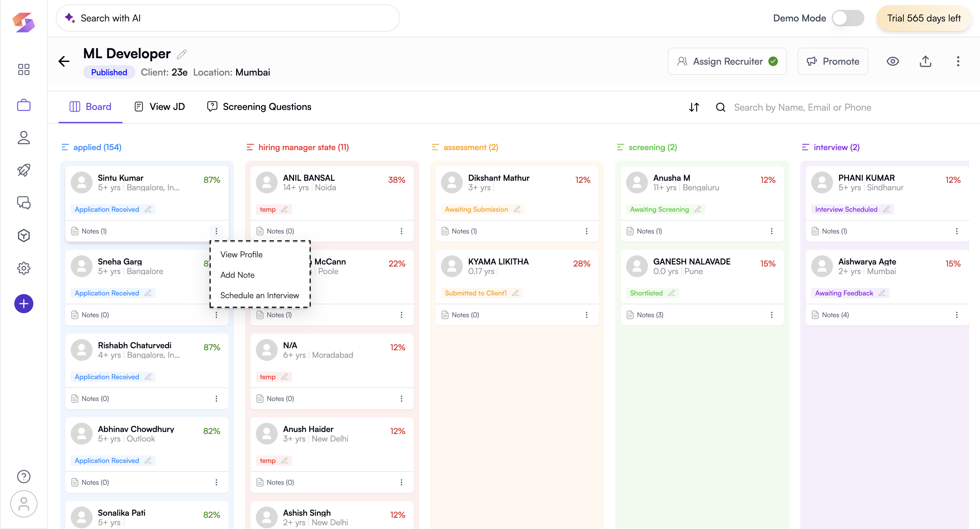The height and width of the screenshot is (529, 980).
Task: Click the Promote button
Action: click(833, 61)
